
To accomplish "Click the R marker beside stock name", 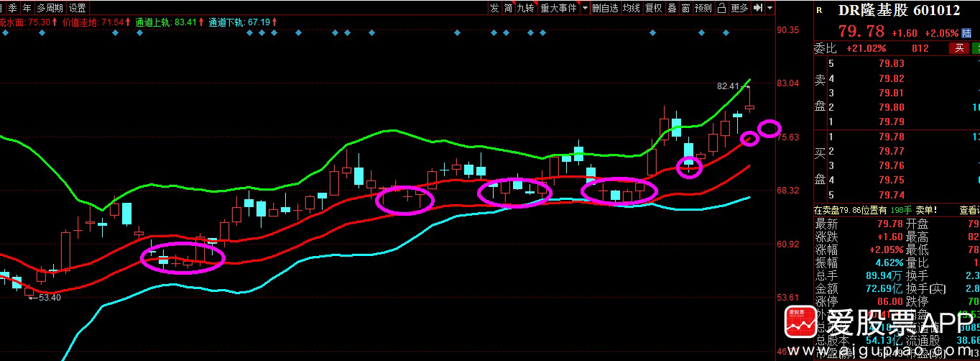I will point(820,9).
